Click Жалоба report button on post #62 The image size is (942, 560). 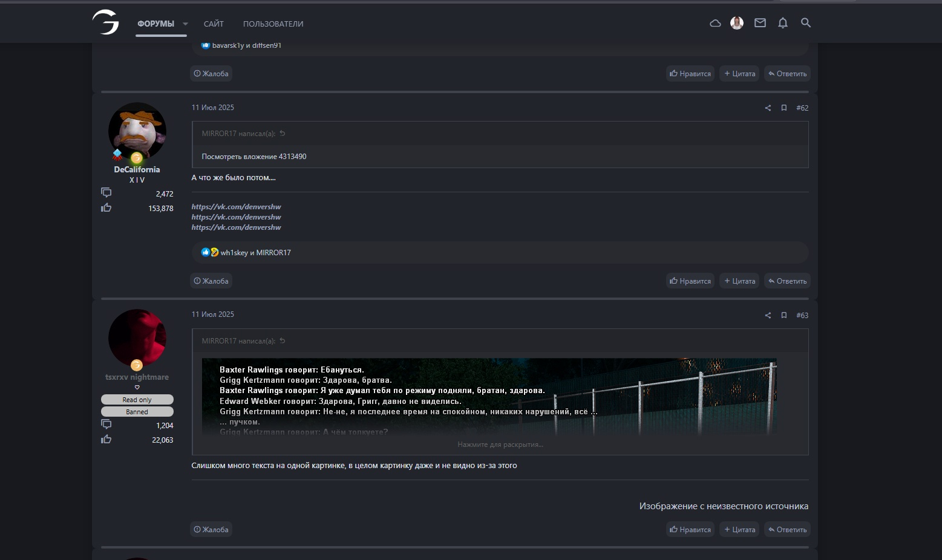tap(211, 281)
